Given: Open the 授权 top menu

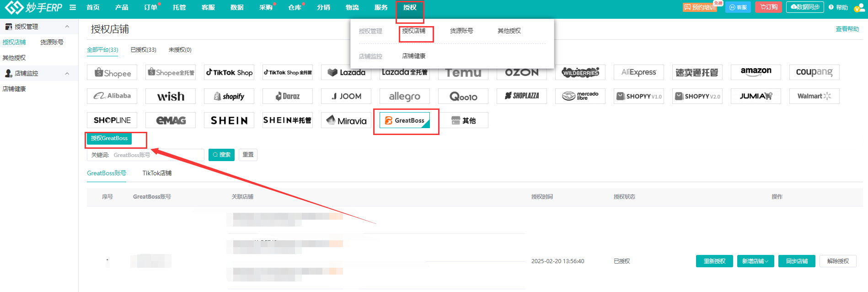Looking at the screenshot, I should click(410, 7).
